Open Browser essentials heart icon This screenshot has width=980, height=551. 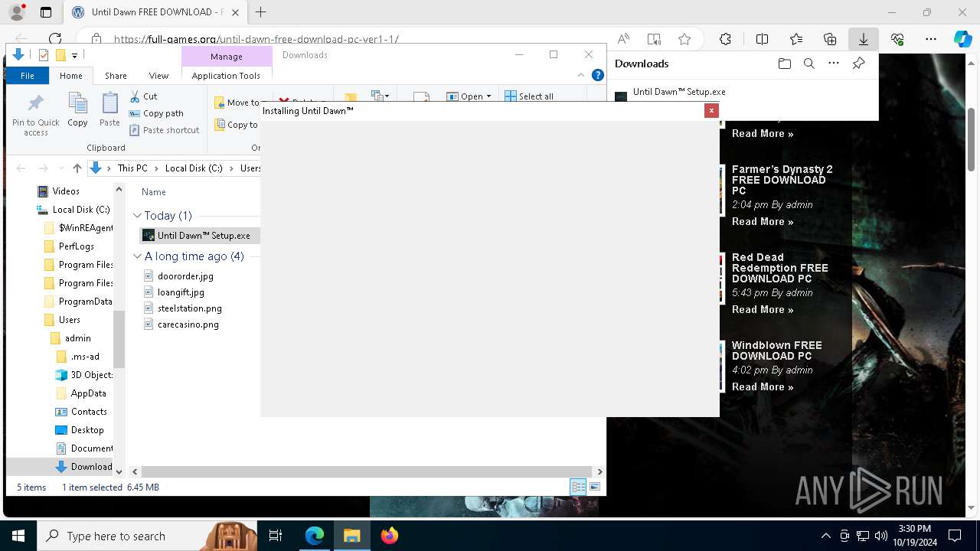click(x=897, y=39)
